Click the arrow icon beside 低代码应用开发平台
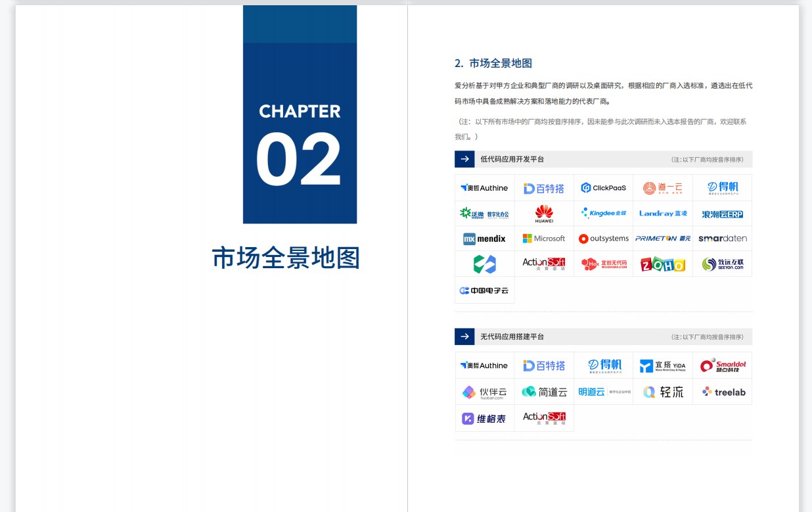The height and width of the screenshot is (512, 812). [x=464, y=159]
